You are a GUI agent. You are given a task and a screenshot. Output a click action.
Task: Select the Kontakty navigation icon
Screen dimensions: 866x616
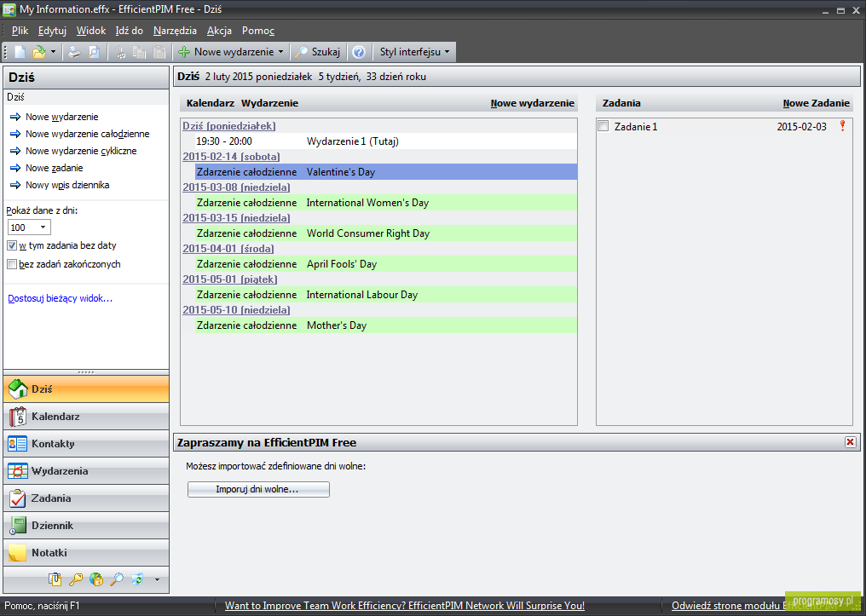(x=18, y=444)
